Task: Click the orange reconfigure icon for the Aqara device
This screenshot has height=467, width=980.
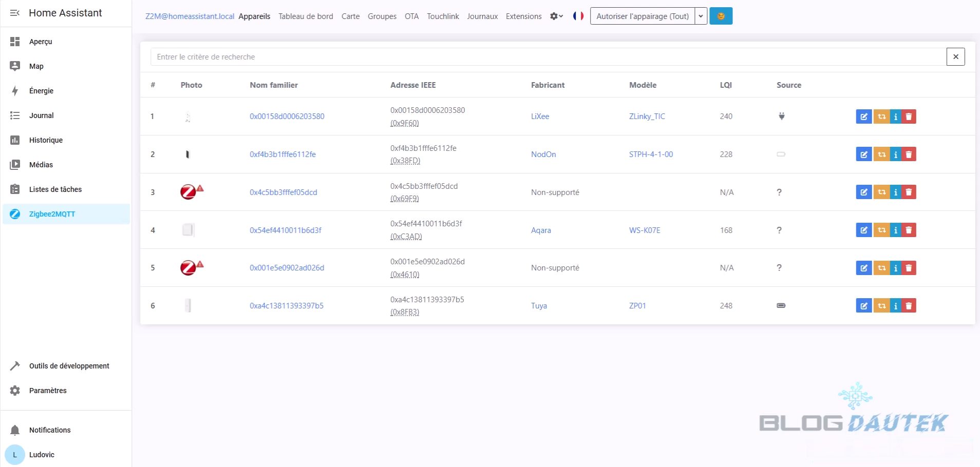Action: 881,230
